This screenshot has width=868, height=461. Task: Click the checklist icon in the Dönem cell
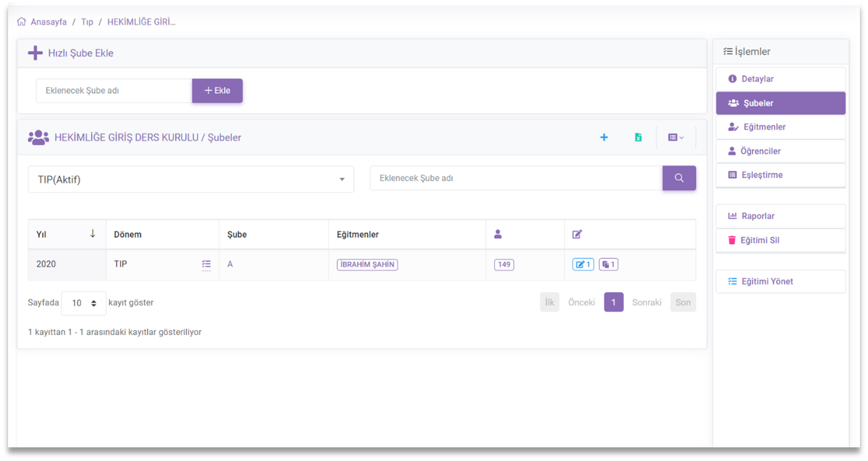coord(206,265)
